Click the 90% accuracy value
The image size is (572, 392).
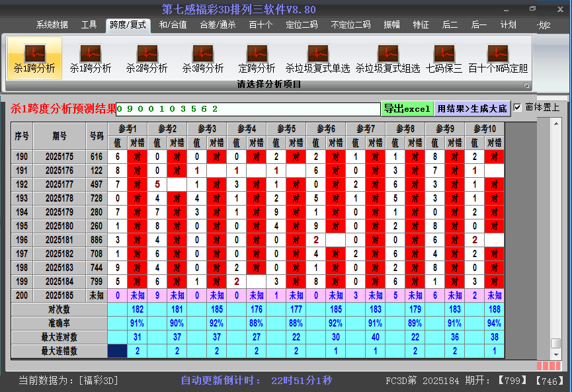pos(177,323)
